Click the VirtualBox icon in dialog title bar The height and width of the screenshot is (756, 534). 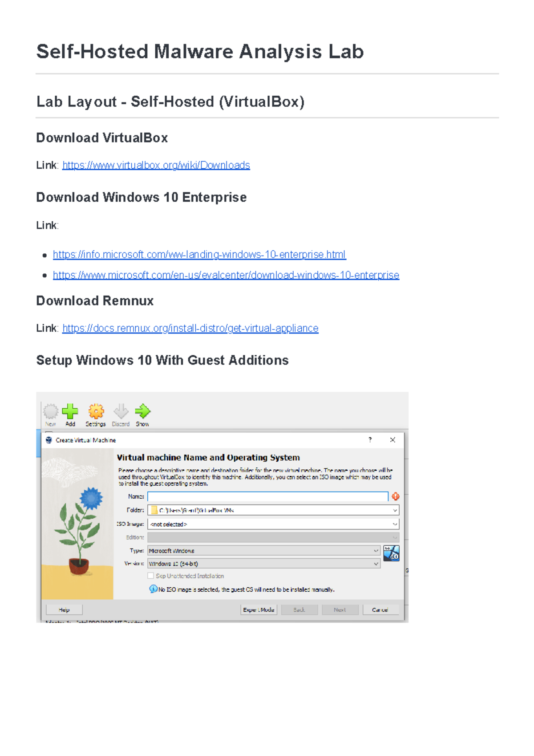49,440
